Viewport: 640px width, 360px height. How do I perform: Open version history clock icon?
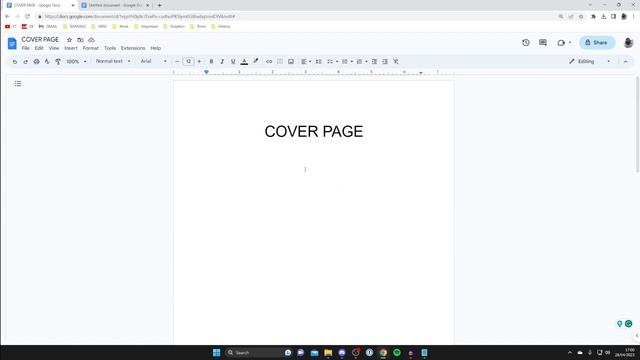tap(526, 42)
